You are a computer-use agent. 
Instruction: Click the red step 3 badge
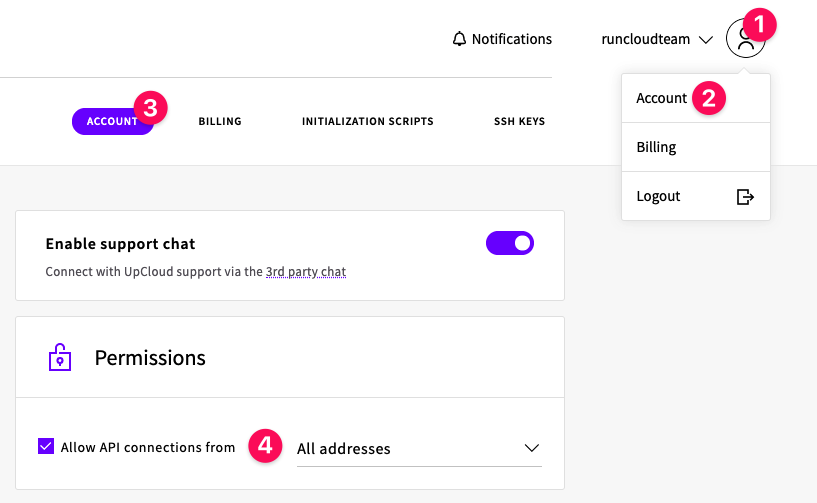click(x=151, y=107)
